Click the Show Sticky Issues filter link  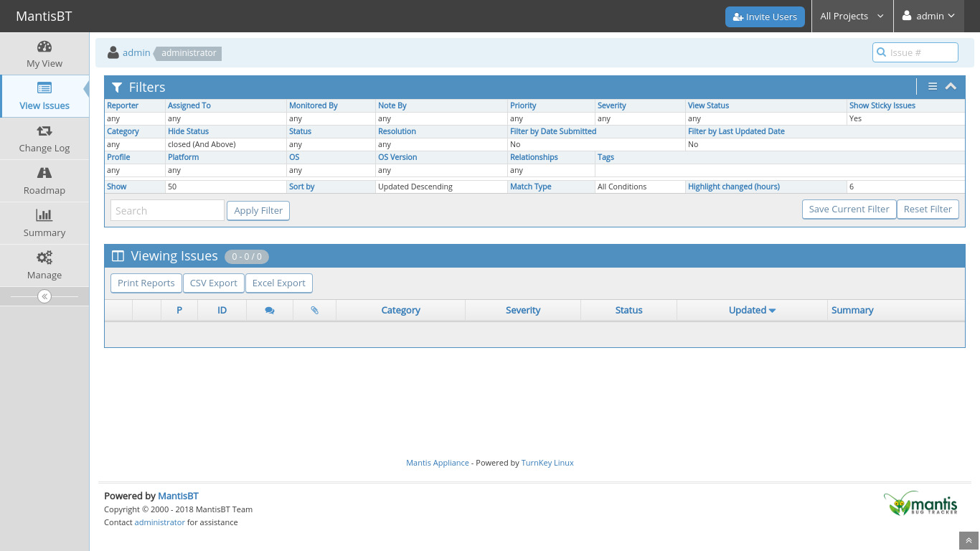[x=882, y=105]
